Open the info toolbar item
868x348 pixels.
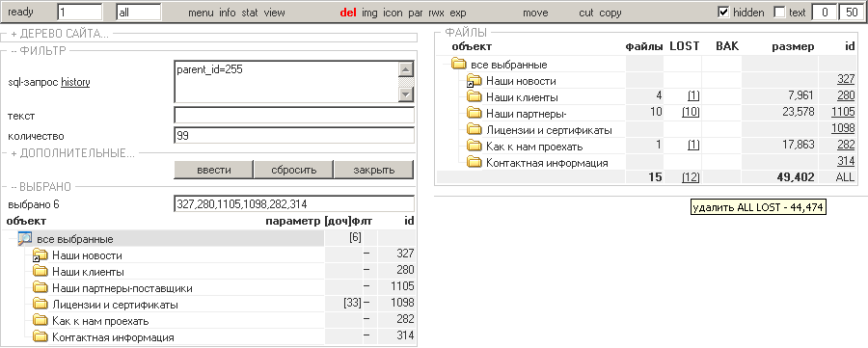click(228, 13)
